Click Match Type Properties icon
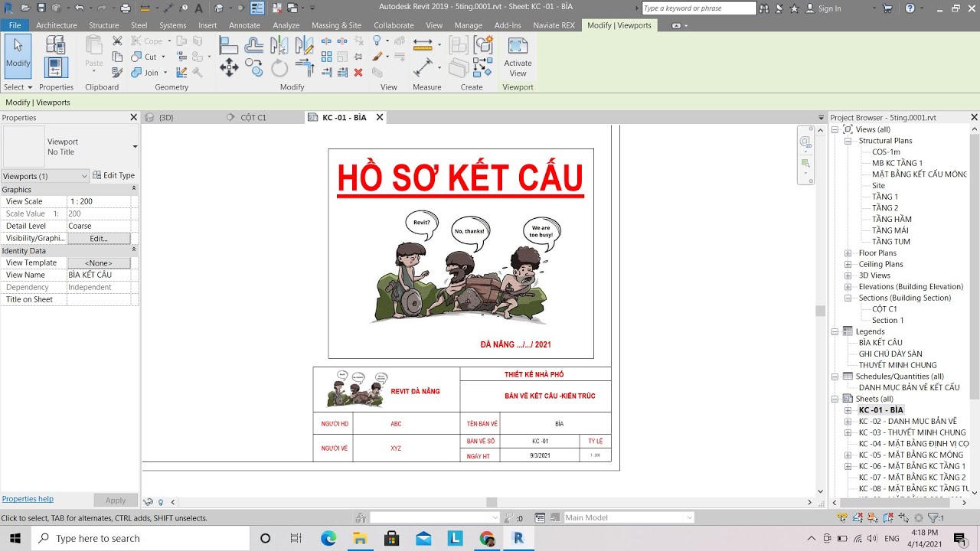This screenshot has height=551, width=980. [117, 73]
